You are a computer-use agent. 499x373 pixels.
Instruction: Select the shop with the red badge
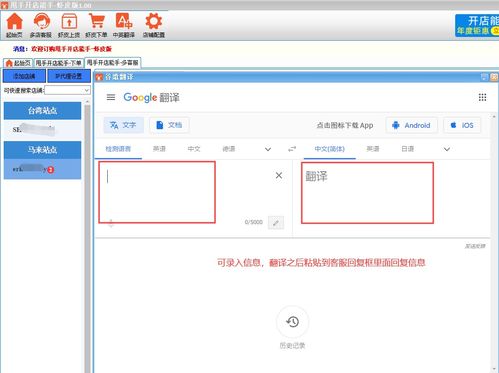[x=42, y=169]
